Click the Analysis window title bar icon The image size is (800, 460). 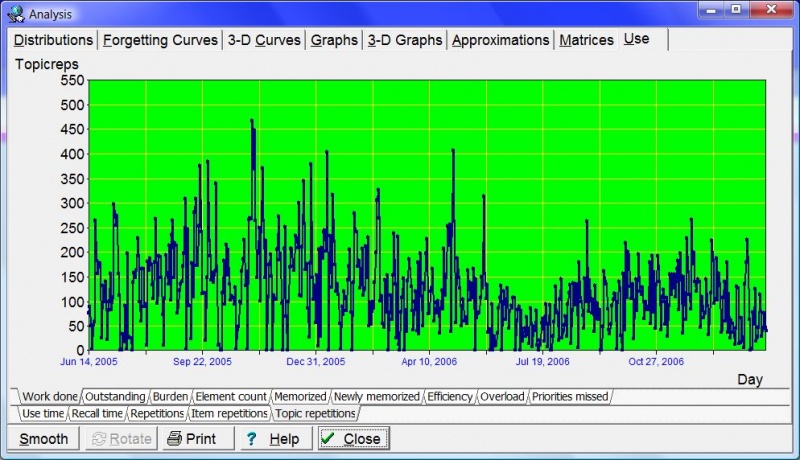pos(14,14)
